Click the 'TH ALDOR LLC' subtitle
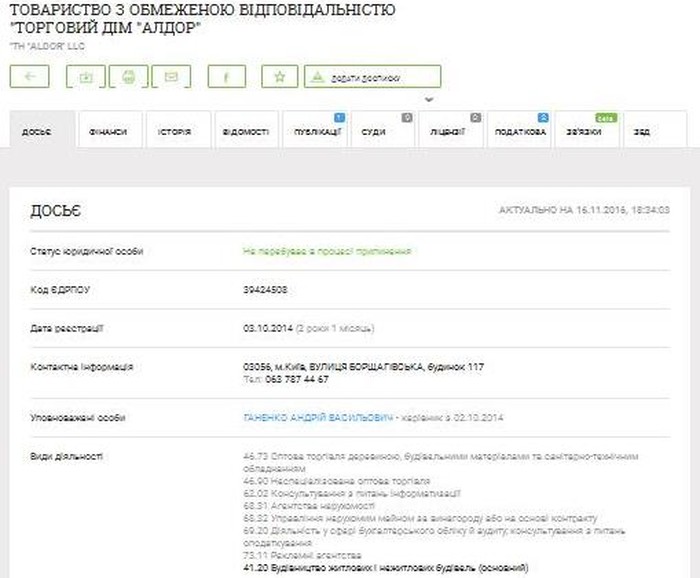The image size is (700, 578). (47, 46)
